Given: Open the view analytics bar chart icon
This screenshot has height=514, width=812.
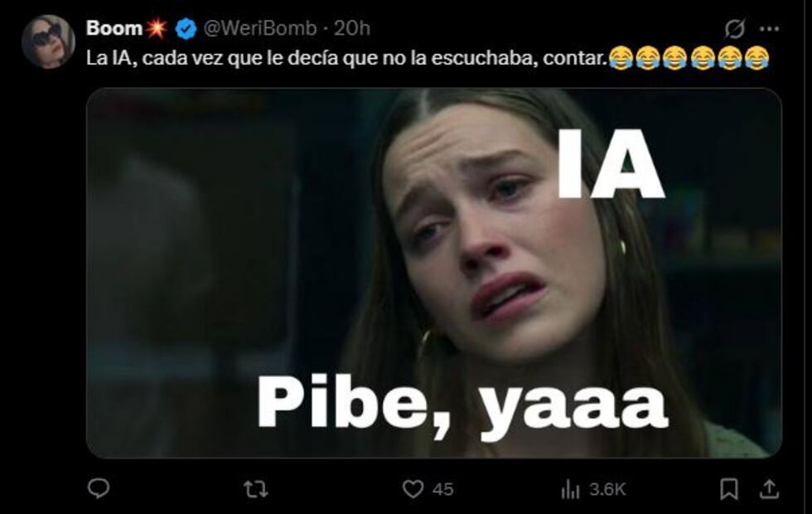Looking at the screenshot, I should click(x=570, y=488).
